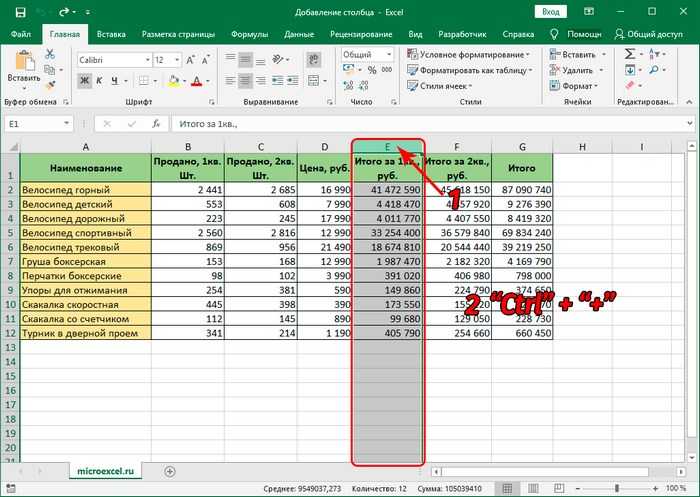Viewport: 700px width, 497px height.
Task: Open the font size 12 dropdown
Action: [x=177, y=60]
